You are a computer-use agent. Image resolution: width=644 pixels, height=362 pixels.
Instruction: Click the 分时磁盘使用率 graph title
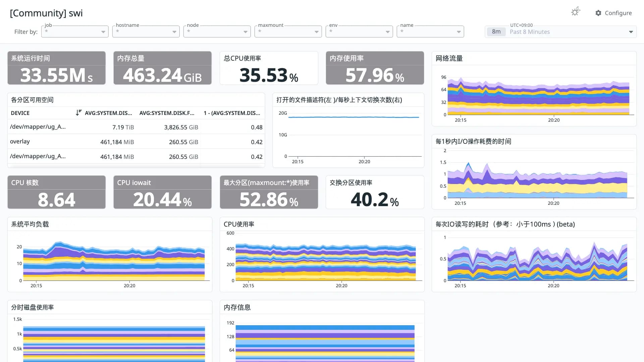tap(33, 307)
